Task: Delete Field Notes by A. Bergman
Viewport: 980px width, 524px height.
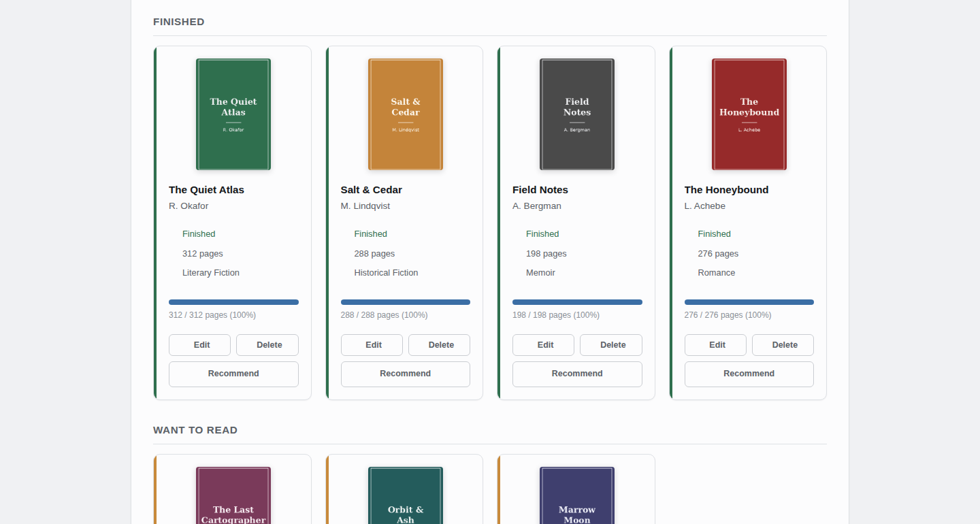Action: tap(611, 345)
